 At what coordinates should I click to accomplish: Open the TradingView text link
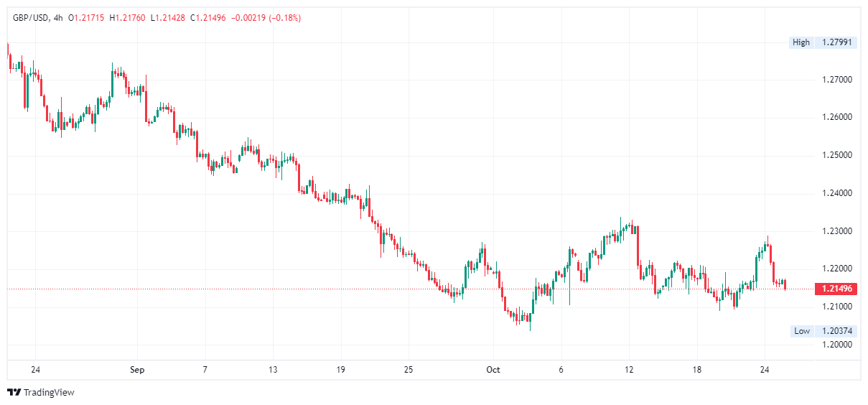[49, 393]
